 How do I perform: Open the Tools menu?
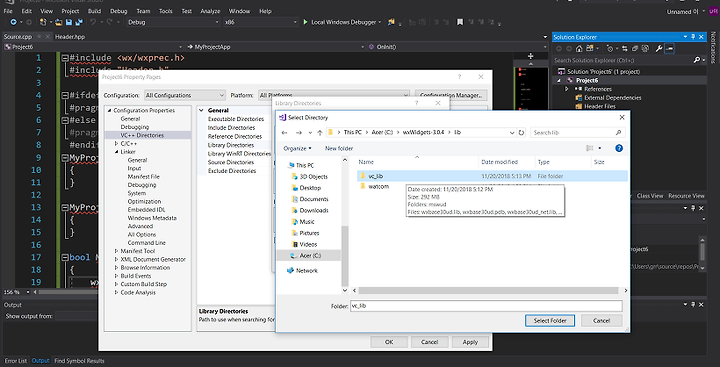[165, 11]
